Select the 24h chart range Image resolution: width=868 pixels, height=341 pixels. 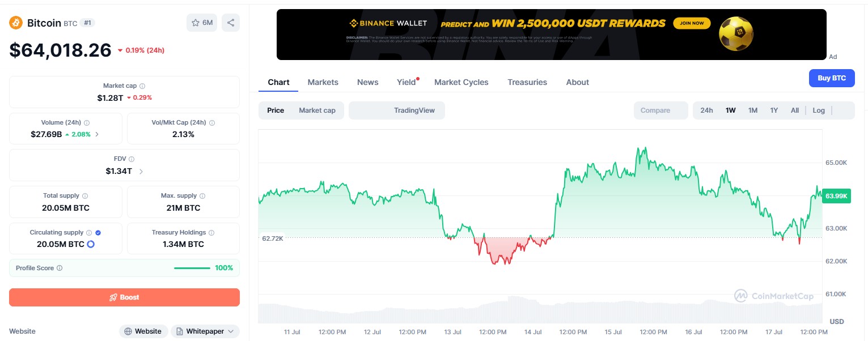(x=706, y=110)
